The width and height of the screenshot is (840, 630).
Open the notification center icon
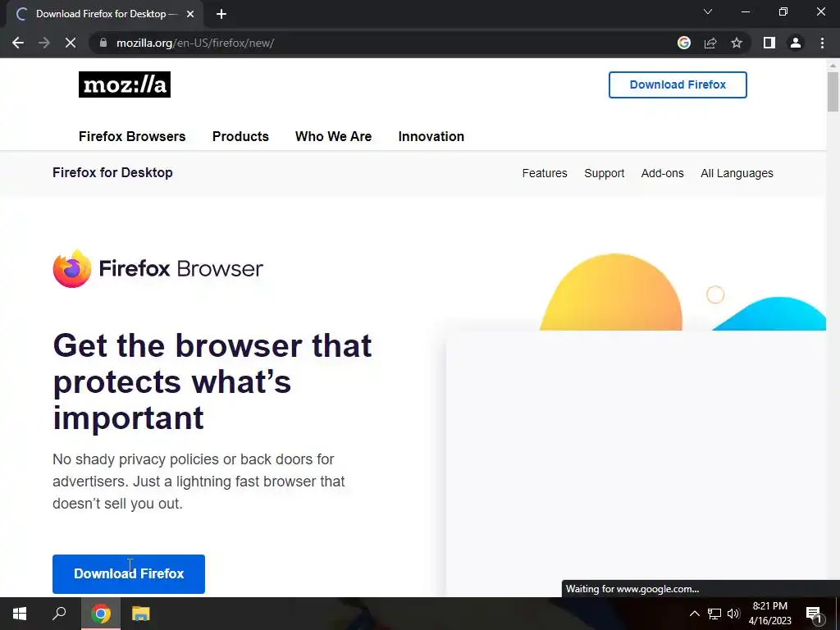pyautogui.click(x=814, y=614)
